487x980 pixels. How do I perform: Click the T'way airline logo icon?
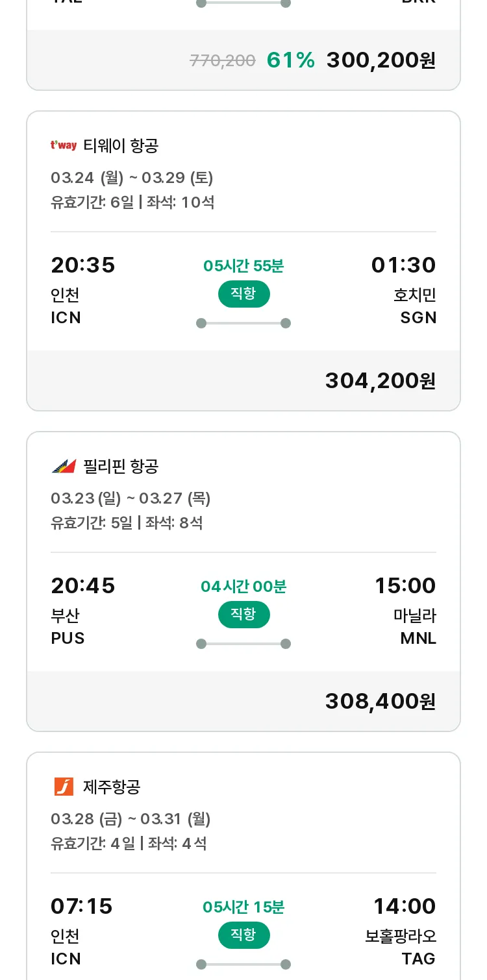coord(64,145)
